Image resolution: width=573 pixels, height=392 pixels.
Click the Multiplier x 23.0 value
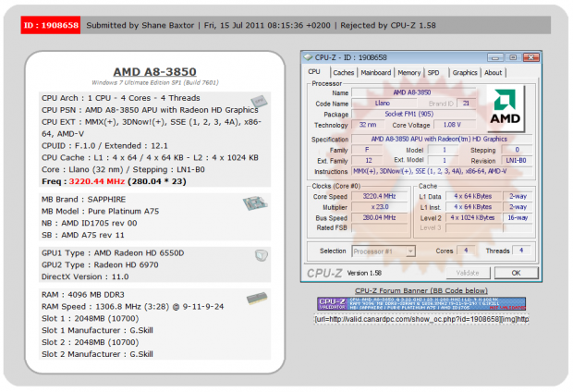click(x=379, y=207)
